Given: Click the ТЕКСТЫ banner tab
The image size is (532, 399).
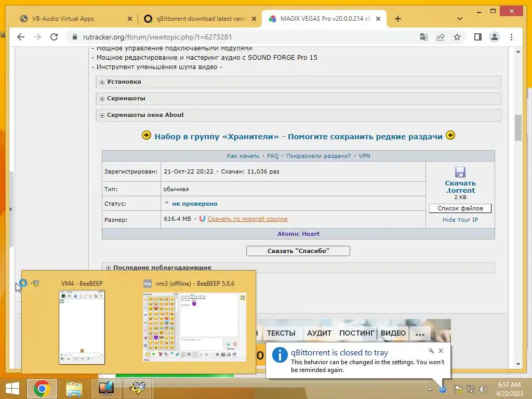Looking at the screenshot, I should tap(281, 333).
